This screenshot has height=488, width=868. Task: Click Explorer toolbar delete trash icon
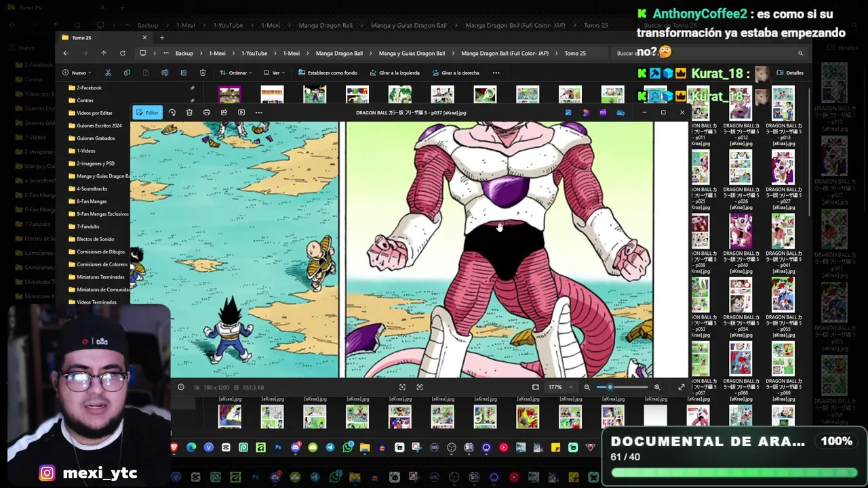pos(203,73)
